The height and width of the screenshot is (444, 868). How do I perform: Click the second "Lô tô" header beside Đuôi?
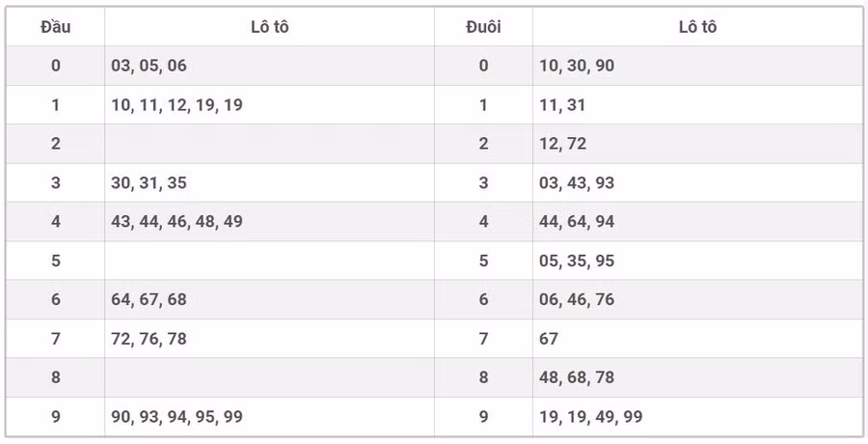click(697, 27)
